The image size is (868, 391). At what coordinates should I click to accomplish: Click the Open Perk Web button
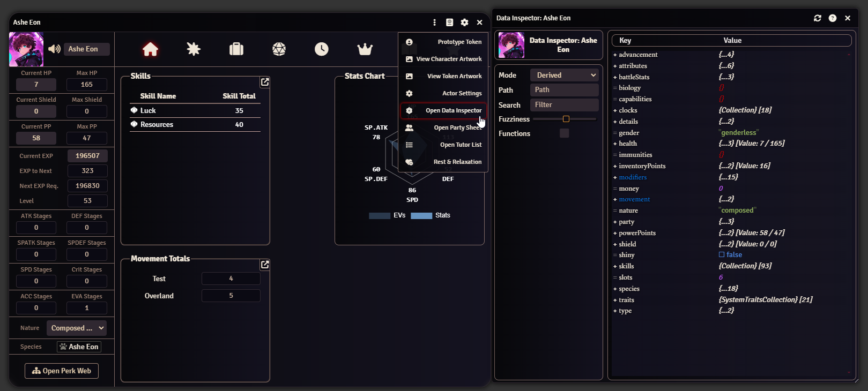[62, 371]
